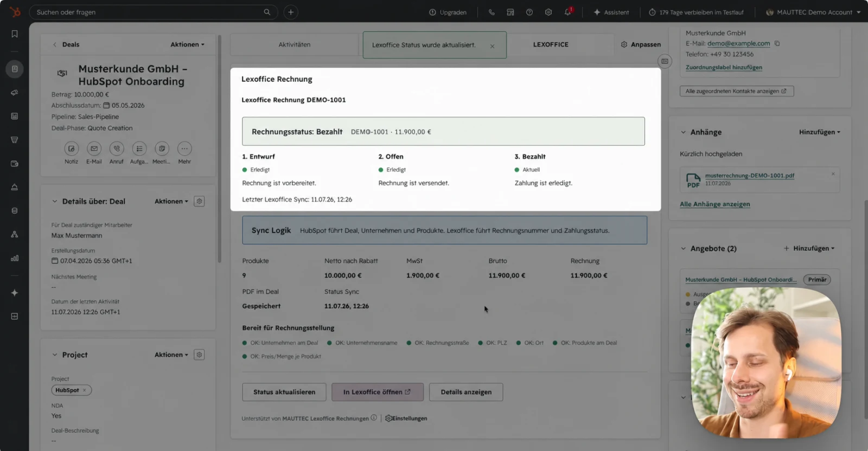Collapse the right sidebar panel icon

[665, 61]
